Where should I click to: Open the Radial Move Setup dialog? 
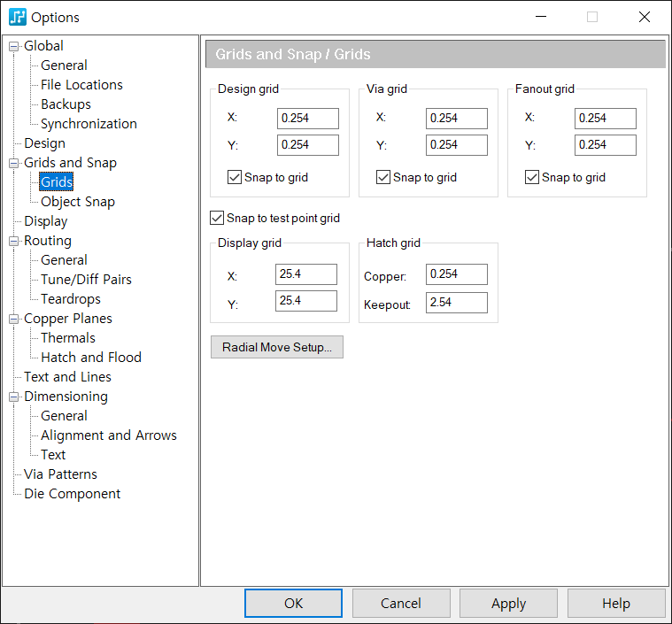(277, 347)
